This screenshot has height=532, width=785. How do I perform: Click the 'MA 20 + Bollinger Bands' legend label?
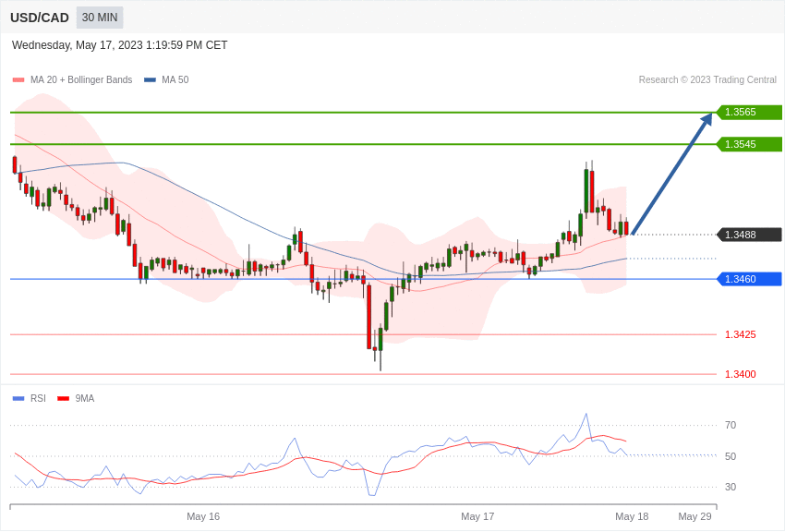click(x=81, y=79)
